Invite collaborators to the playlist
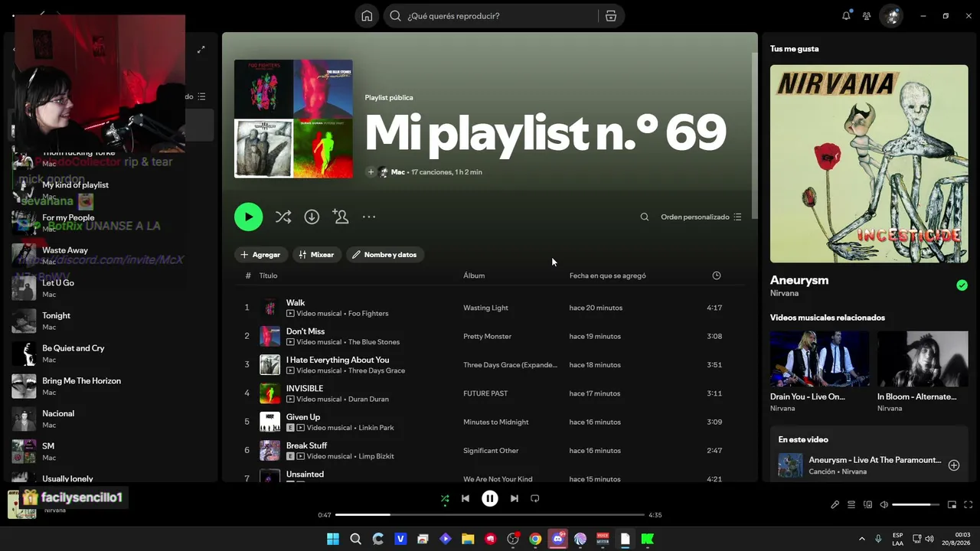This screenshot has height=551, width=980. (341, 217)
